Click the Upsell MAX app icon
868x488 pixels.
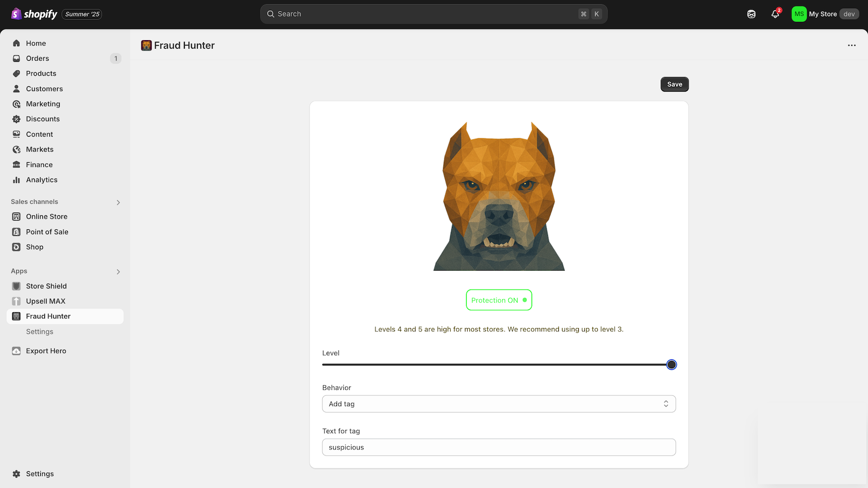point(16,301)
